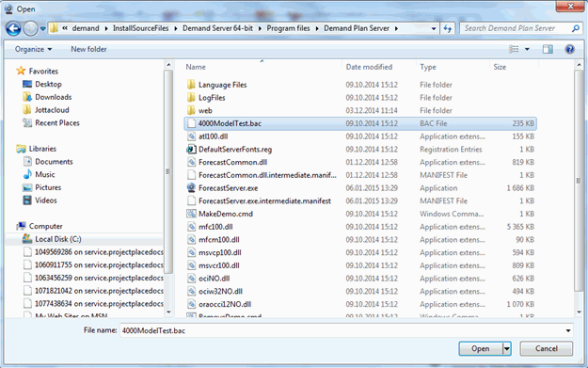588x368 pixels.
Task: Expand the Open button split arrow
Action: point(507,348)
